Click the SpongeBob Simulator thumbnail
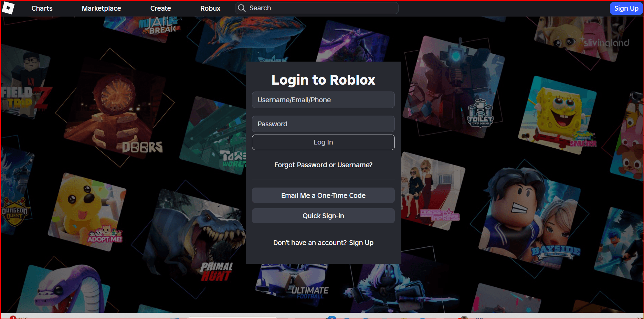This screenshot has width=644, height=319. [x=558, y=115]
